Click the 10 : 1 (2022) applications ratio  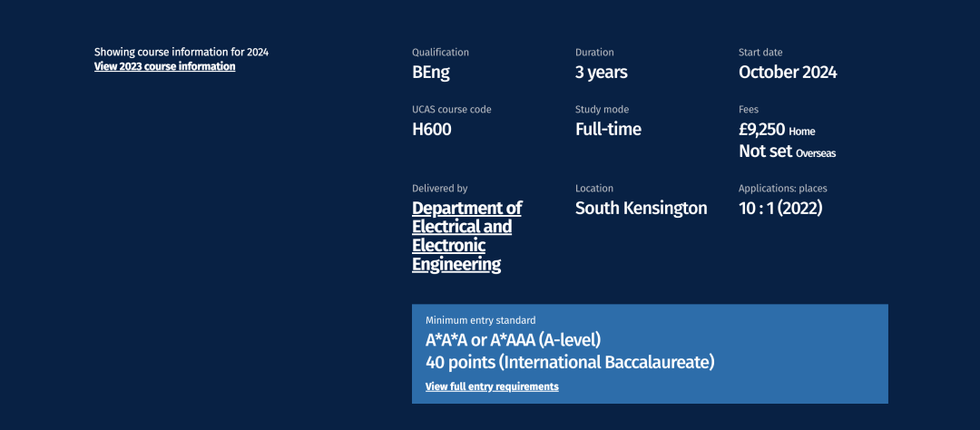[x=780, y=209]
